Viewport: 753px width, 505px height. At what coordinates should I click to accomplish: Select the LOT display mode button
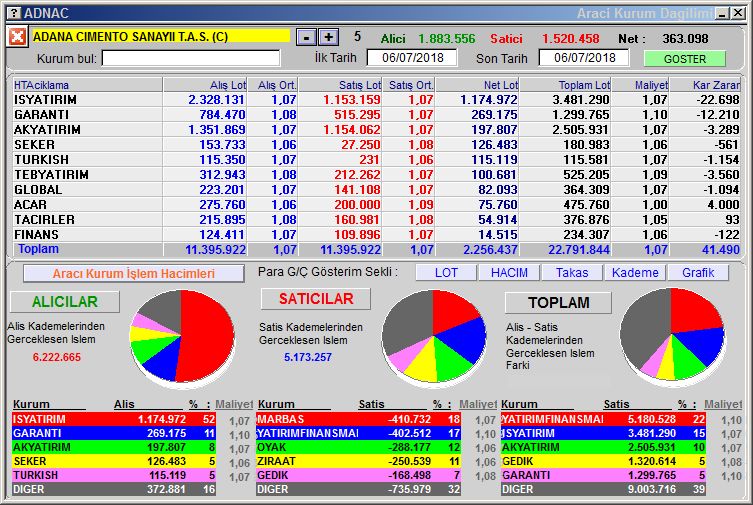[x=446, y=273]
